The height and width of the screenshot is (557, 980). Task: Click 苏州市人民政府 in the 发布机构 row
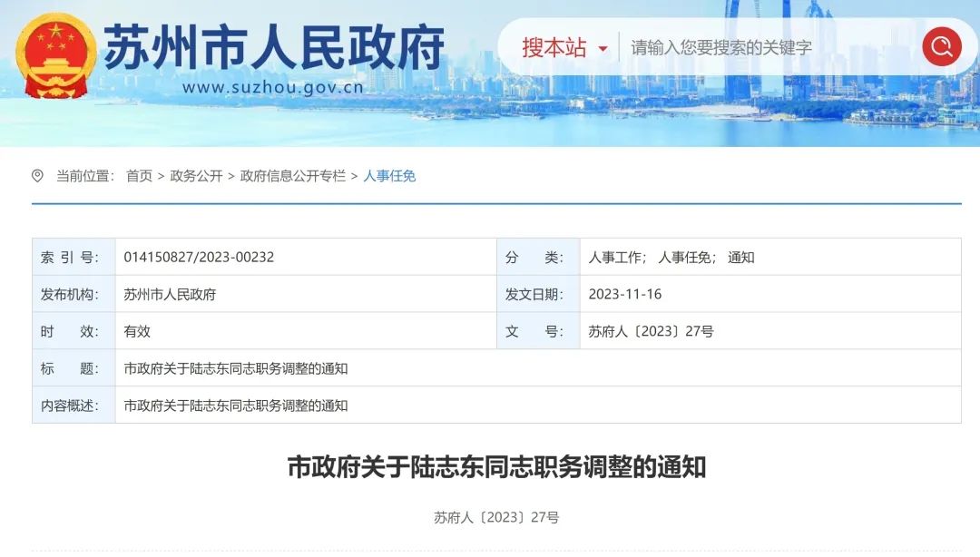tap(170, 294)
